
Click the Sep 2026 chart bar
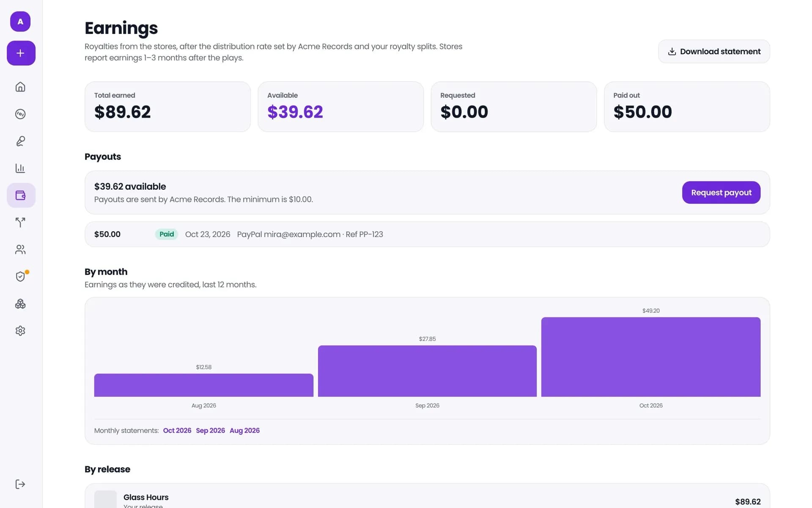427,371
